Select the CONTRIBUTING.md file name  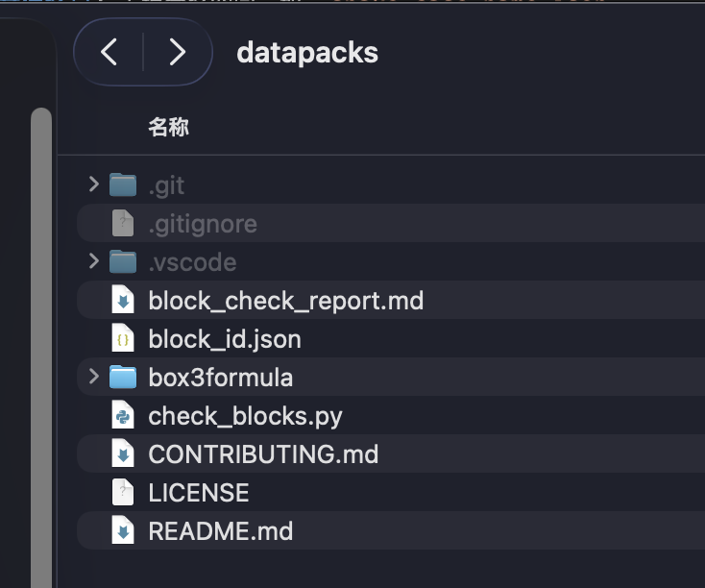(263, 454)
